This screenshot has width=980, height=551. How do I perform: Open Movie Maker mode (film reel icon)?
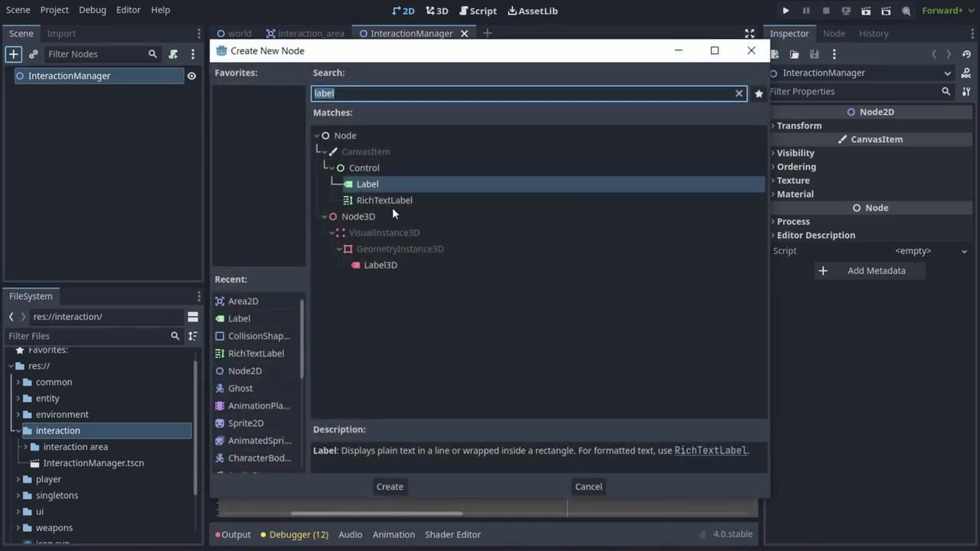coord(906,11)
